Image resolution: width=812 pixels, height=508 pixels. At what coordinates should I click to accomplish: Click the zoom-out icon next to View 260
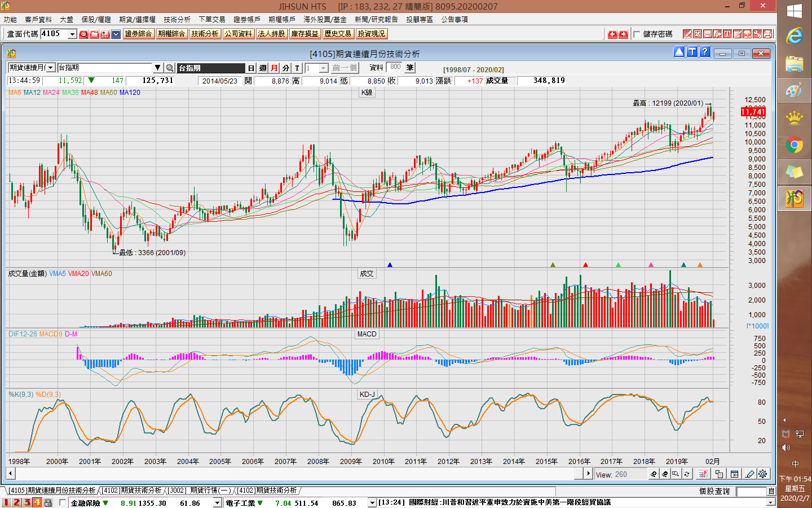point(665,474)
